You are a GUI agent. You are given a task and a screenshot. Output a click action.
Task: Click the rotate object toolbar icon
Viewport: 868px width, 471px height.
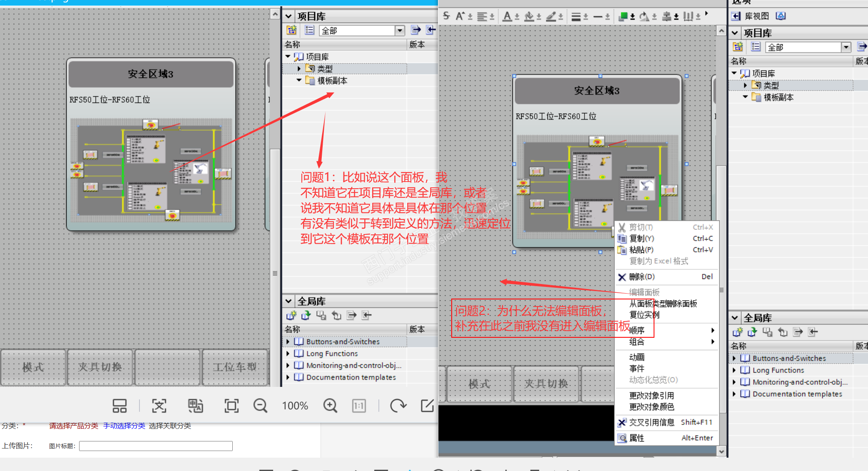tap(644, 17)
